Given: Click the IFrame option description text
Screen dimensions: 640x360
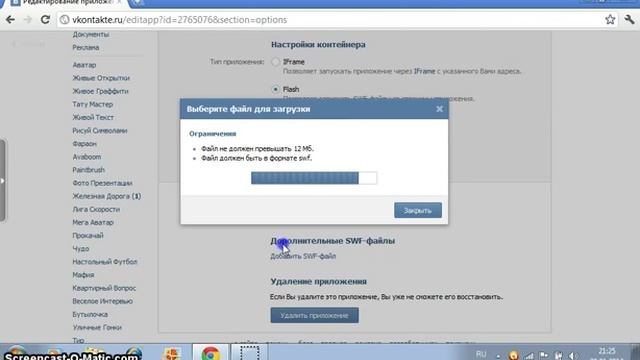Looking at the screenshot, I should [402, 71].
